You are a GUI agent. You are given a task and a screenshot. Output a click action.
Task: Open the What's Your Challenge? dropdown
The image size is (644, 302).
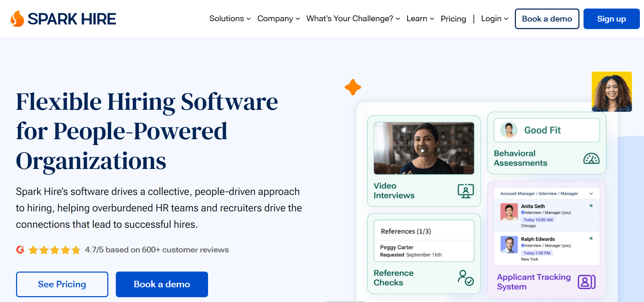tap(353, 18)
